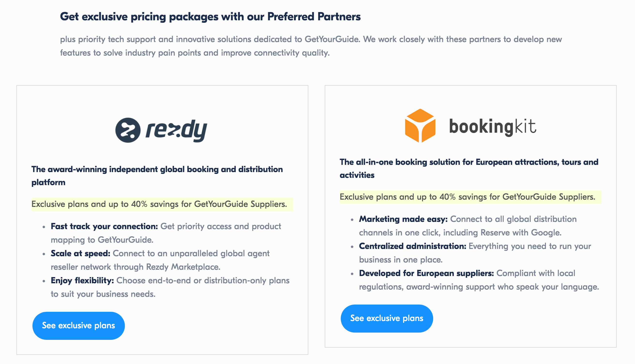Click the Rezdy wordmark text logo

pos(176,131)
